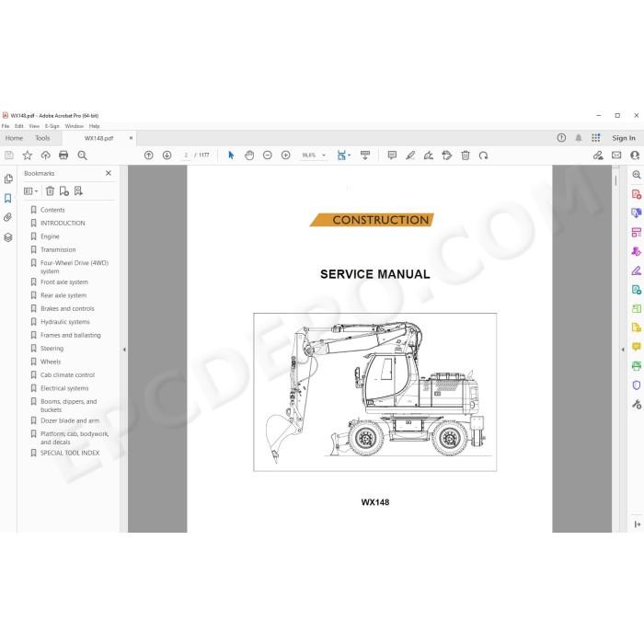Click the scrolling mode keyboard icon
Screen dimensions: 644x644
(x=364, y=155)
